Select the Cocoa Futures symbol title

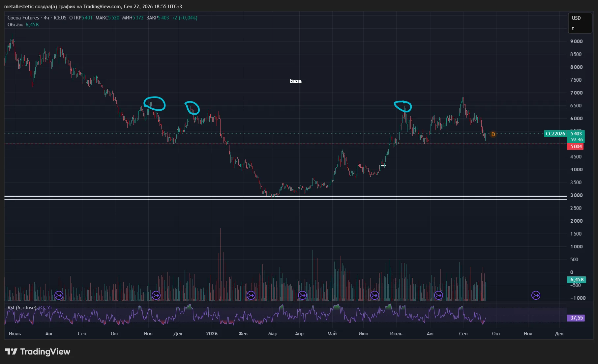pyautogui.click(x=23, y=18)
